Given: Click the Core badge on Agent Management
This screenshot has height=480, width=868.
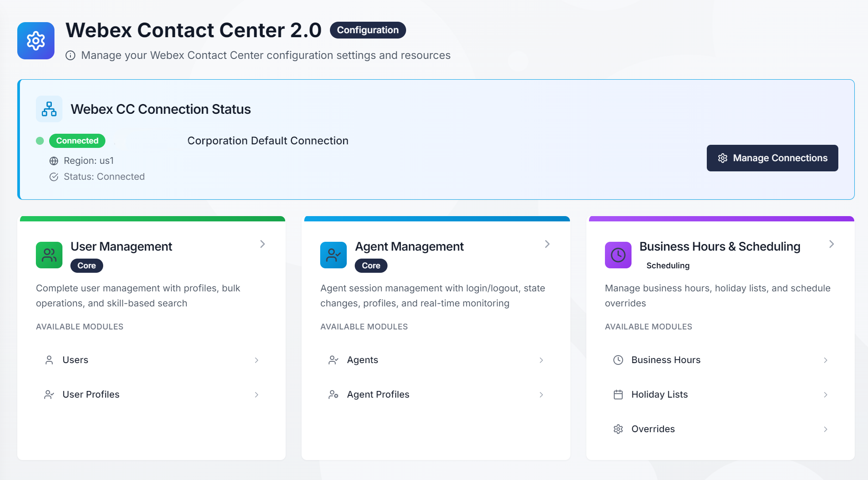Looking at the screenshot, I should click(371, 266).
